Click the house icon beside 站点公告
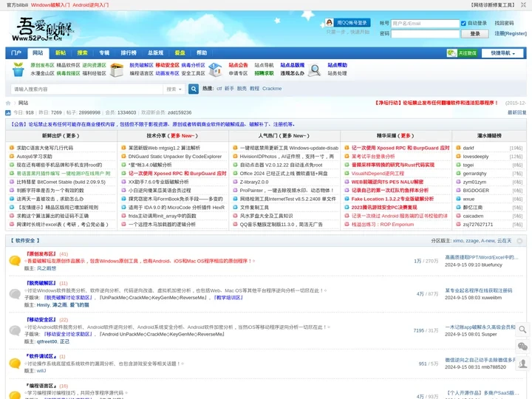Image resolution: width=532 pixels, height=399 pixels. 215,69
